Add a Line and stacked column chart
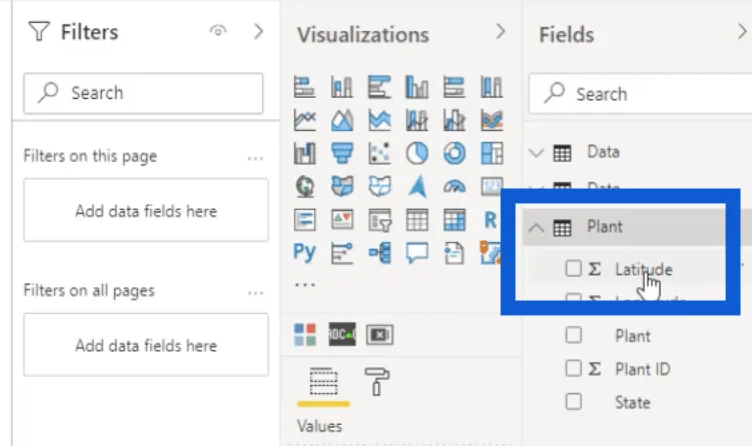This screenshot has height=446, width=752. (x=417, y=120)
